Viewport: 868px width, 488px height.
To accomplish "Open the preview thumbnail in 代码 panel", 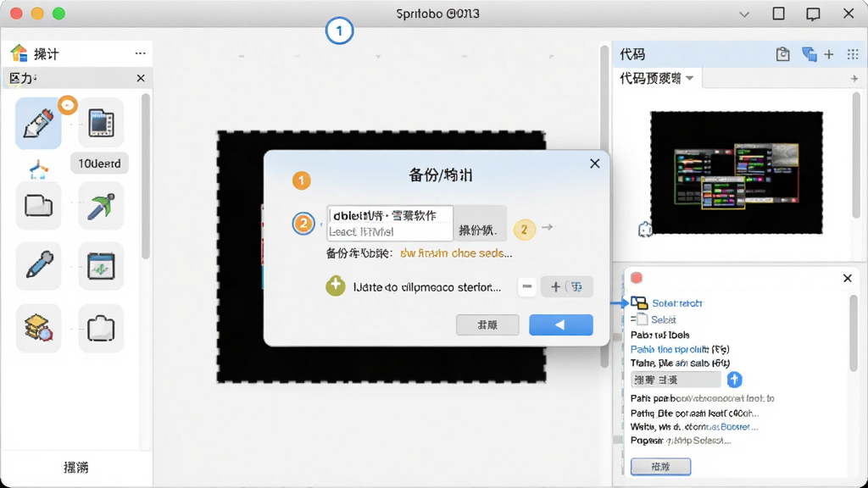I will click(737, 172).
